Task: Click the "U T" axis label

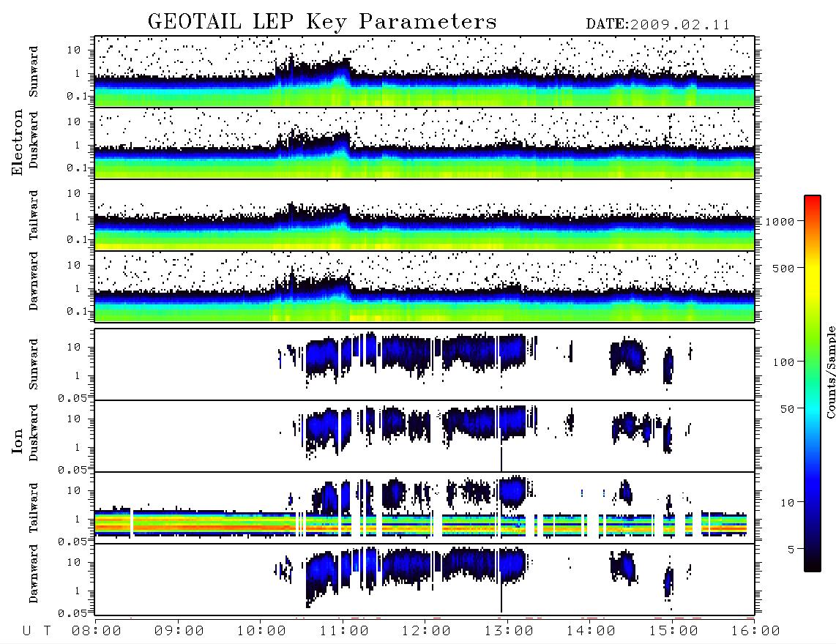Action: click(x=37, y=632)
